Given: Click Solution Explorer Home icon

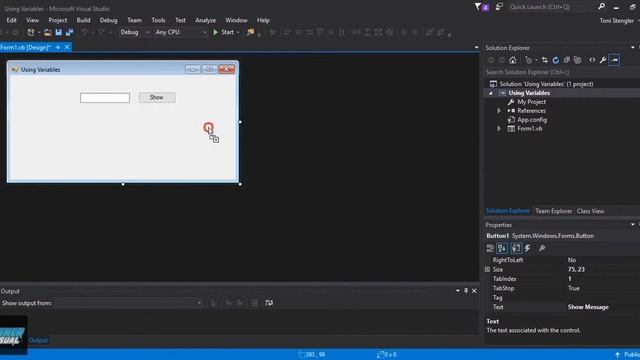Looking at the screenshot, I should [513, 60].
